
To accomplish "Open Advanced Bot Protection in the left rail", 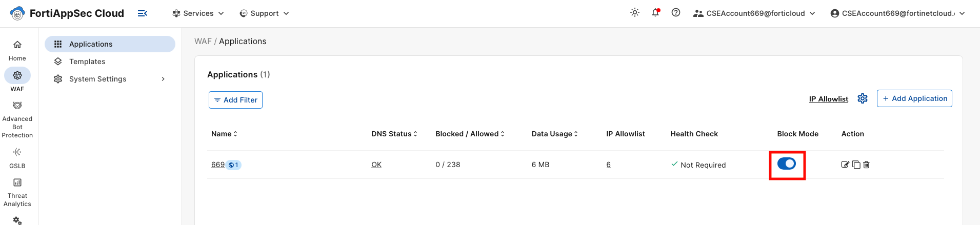I will (x=17, y=120).
